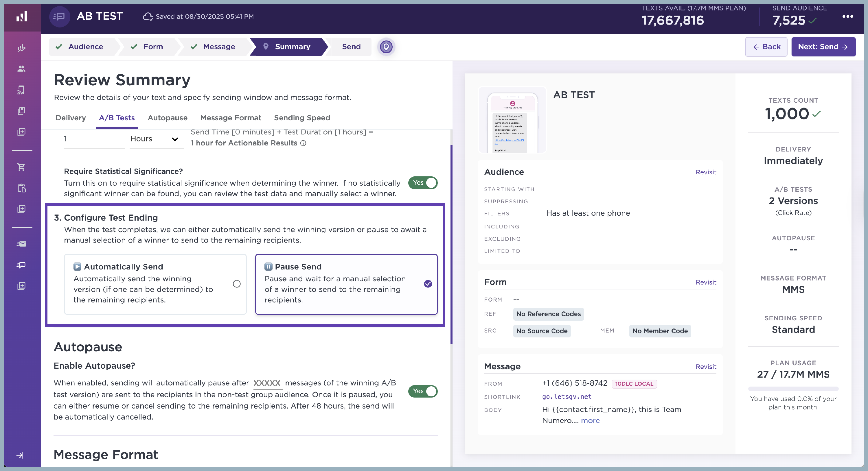Expand sidebar with bottom arrow icon

[20, 455]
